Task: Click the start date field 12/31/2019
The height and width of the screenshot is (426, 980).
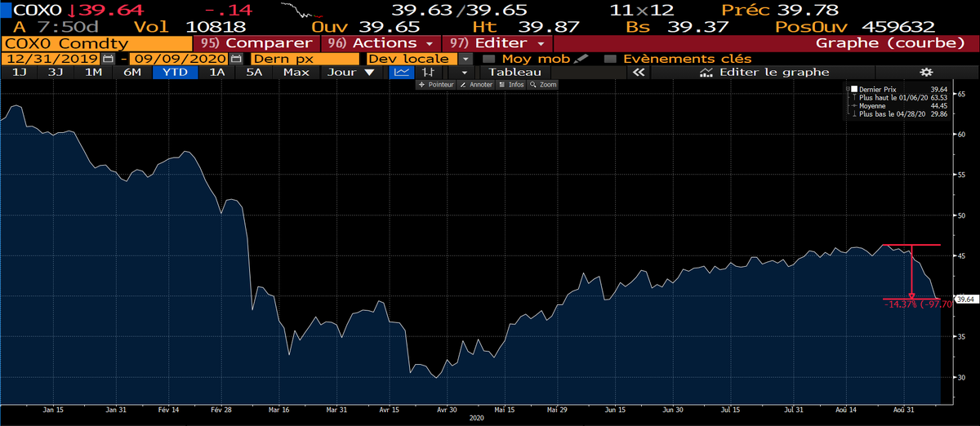Action: click(x=51, y=59)
